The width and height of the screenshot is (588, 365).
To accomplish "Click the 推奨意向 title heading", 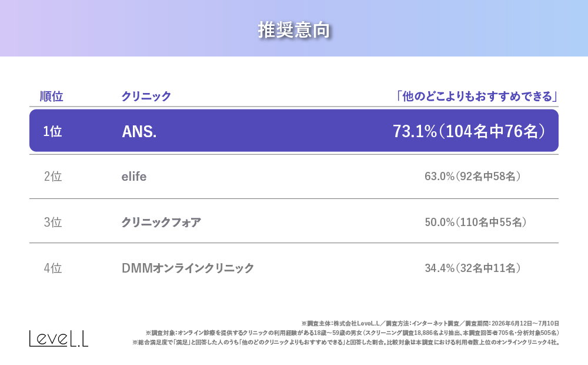I will [293, 30].
